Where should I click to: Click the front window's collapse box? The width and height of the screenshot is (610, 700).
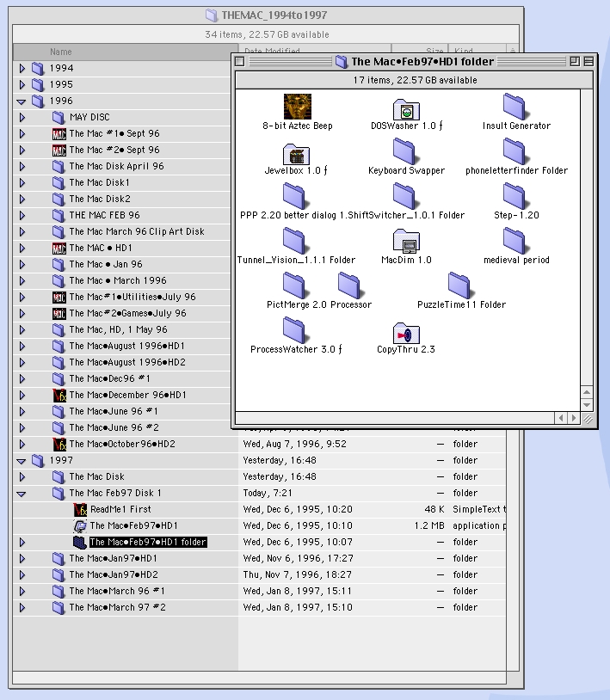(x=588, y=61)
